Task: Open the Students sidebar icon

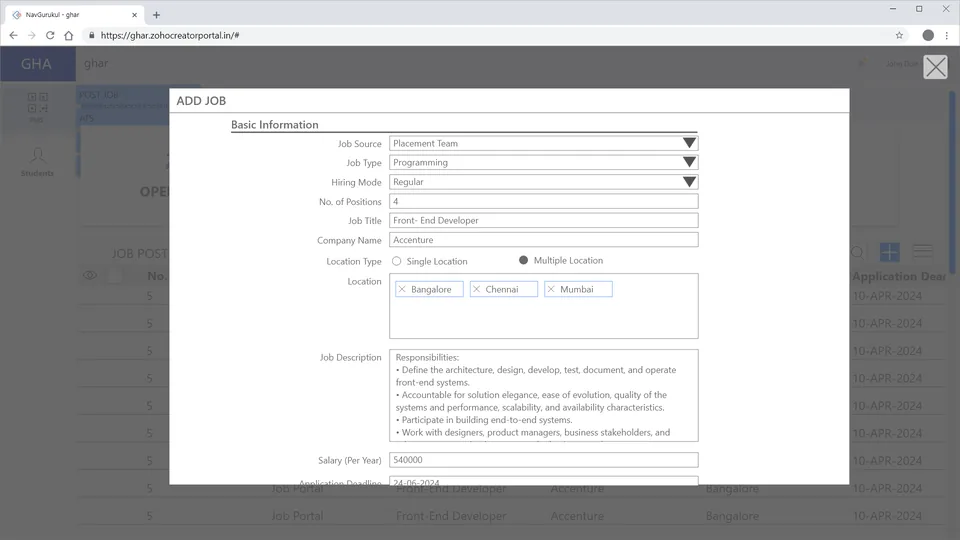Action: [37, 162]
